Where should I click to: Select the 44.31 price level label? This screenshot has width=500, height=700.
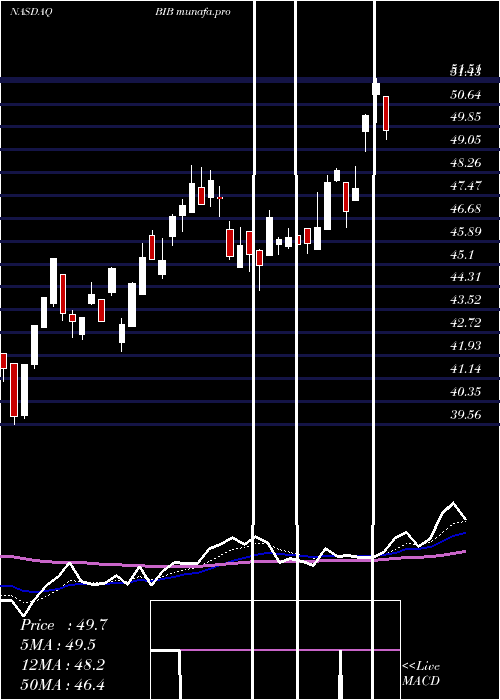coord(466,277)
